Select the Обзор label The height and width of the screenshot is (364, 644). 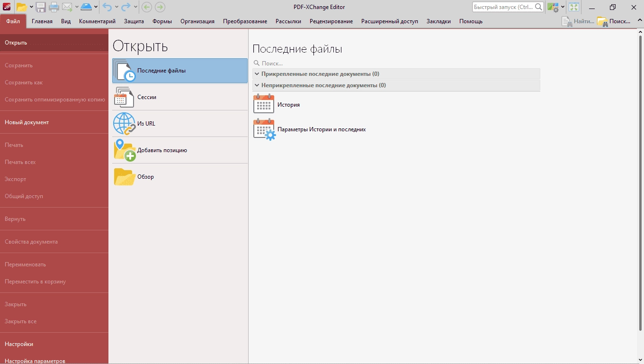(146, 177)
